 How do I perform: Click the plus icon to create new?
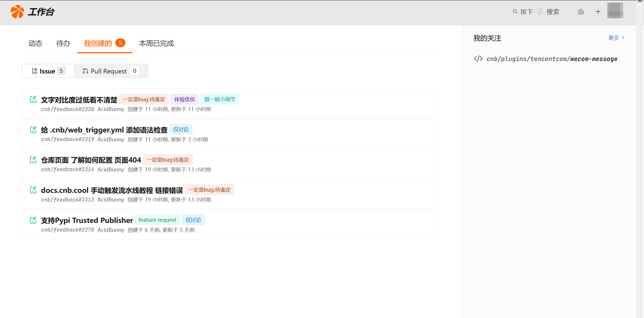598,12
